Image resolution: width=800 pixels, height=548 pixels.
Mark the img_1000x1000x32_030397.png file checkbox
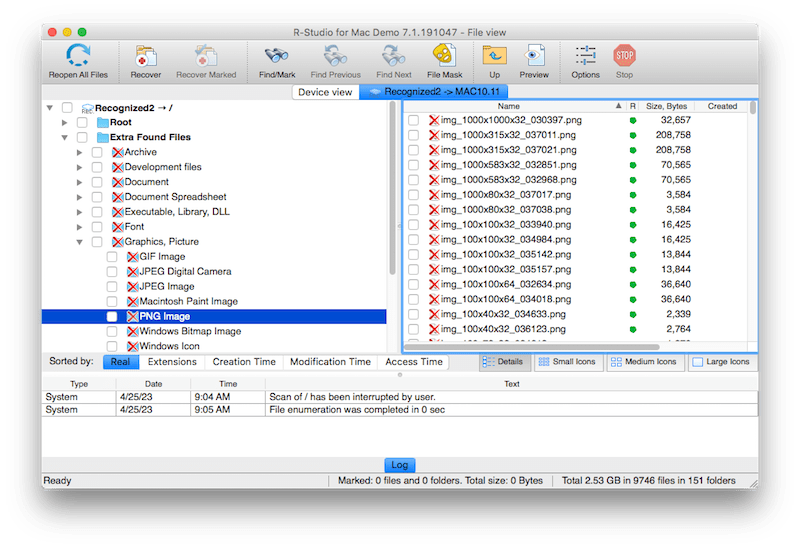click(x=413, y=120)
